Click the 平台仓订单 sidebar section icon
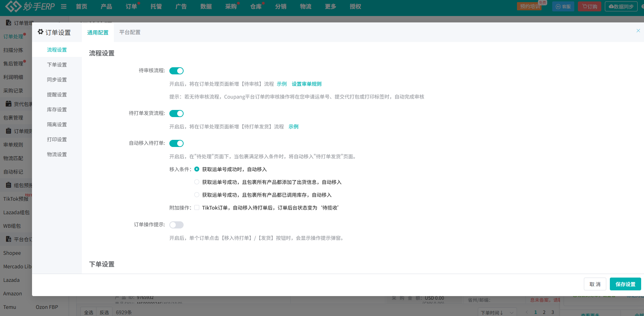The width and height of the screenshot is (644, 316). coord(9,239)
